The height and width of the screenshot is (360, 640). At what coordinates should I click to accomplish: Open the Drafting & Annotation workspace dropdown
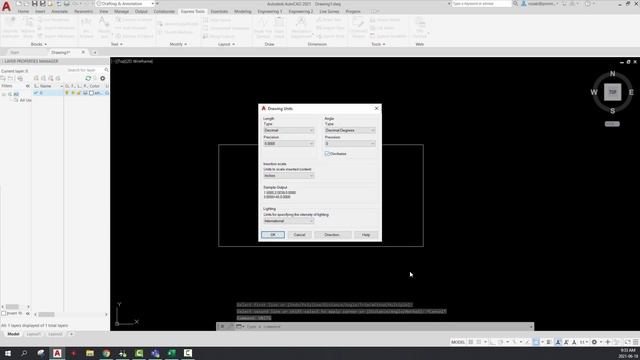pyautogui.click(x=125, y=4)
